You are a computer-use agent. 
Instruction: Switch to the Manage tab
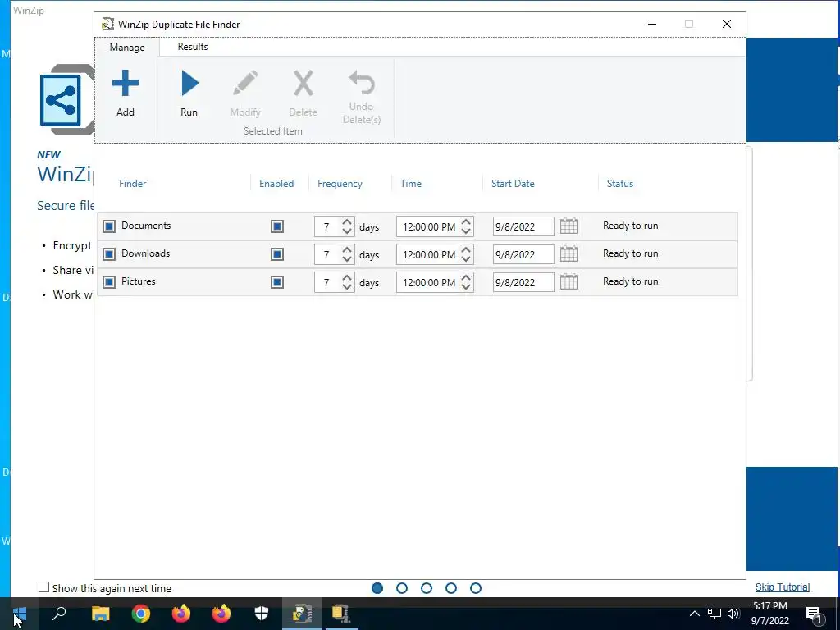click(127, 47)
